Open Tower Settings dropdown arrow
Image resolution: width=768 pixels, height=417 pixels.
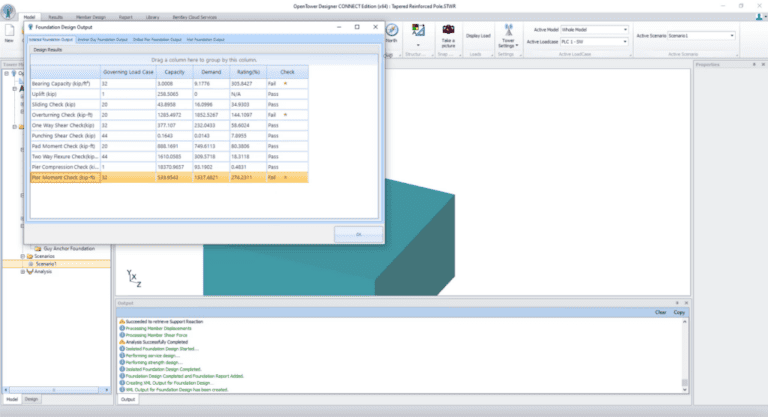point(517,46)
